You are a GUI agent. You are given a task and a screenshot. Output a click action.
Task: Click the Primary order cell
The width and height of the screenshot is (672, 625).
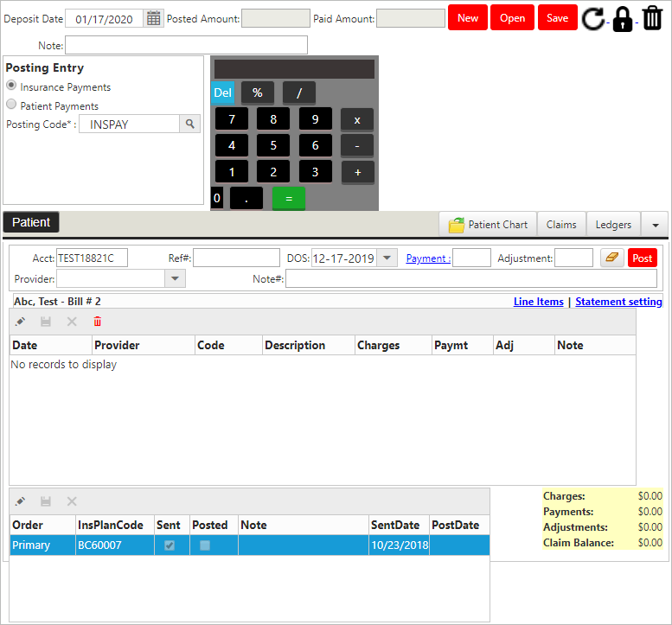(42, 545)
